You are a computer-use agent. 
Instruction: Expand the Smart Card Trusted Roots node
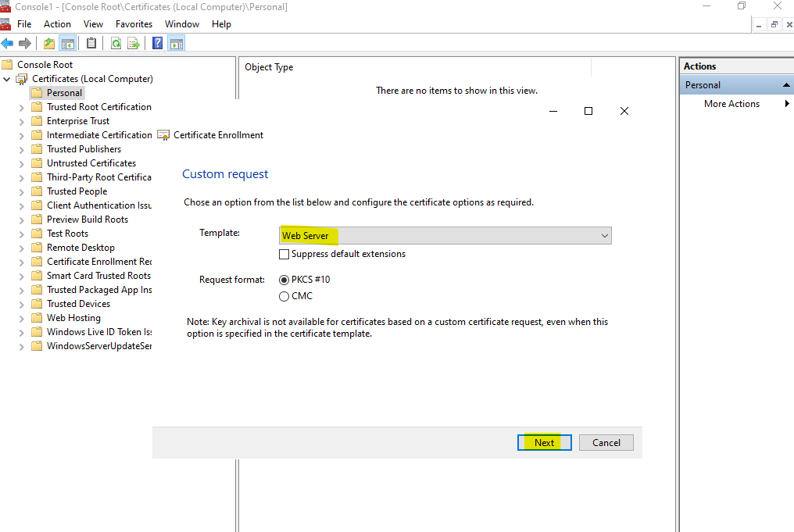(x=21, y=277)
